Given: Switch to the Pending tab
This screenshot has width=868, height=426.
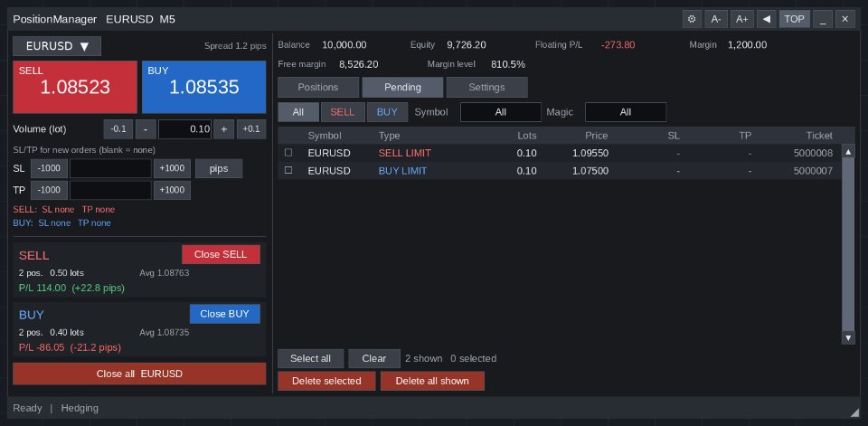Looking at the screenshot, I should 402,87.
